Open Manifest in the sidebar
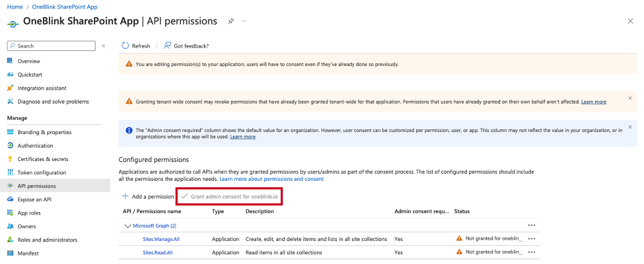Viewport: 644px width, 264px height. click(x=28, y=253)
